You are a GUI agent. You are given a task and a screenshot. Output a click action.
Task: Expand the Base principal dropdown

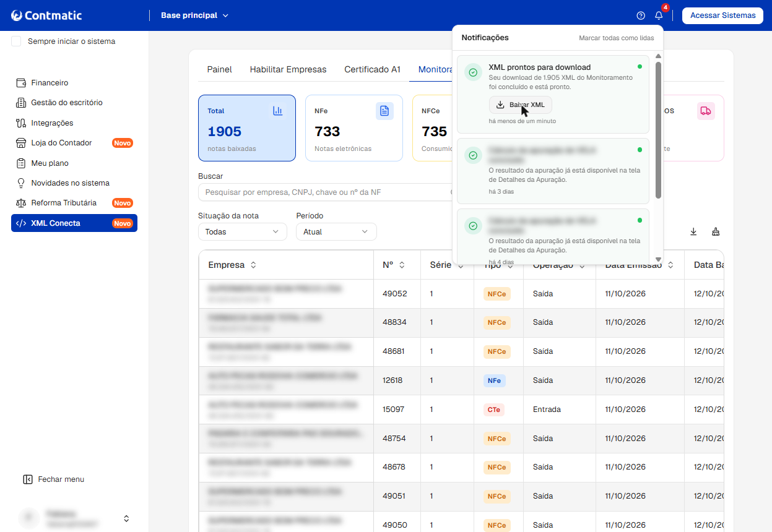point(194,15)
